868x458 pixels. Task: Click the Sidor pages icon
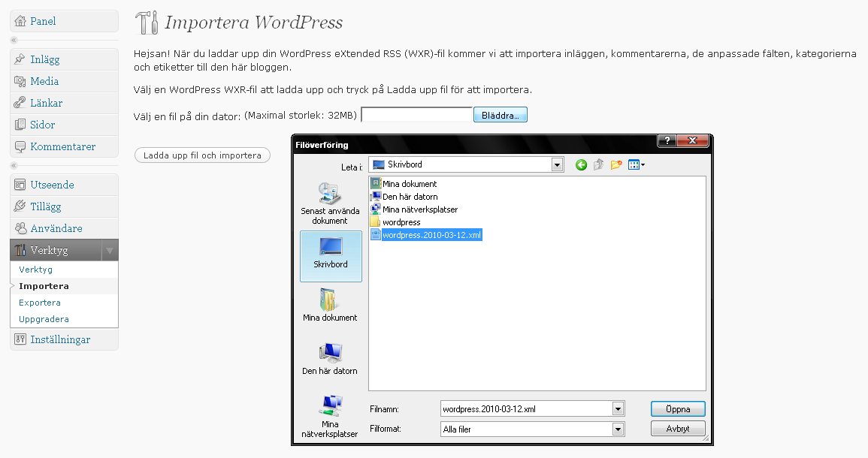click(20, 125)
